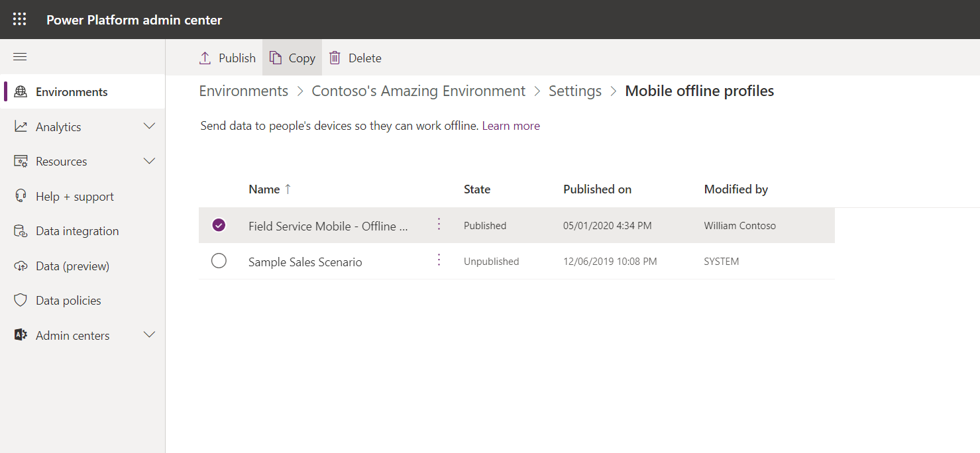Image resolution: width=980 pixels, height=453 pixels.
Task: Open Contoso's Amazing Environment breadcrumb
Action: (419, 91)
